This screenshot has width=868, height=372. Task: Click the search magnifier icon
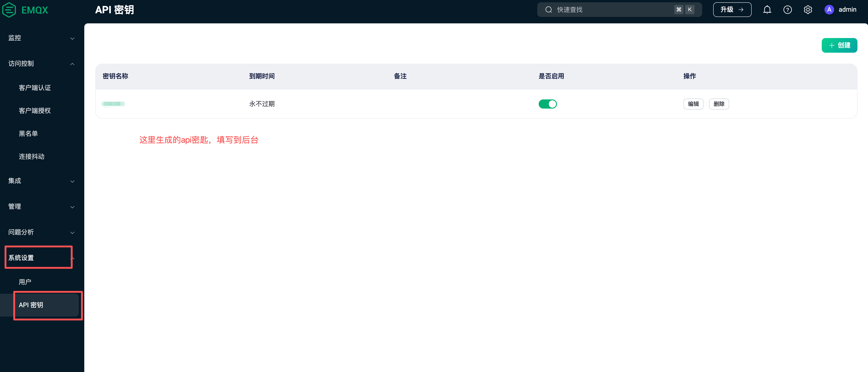pyautogui.click(x=549, y=10)
